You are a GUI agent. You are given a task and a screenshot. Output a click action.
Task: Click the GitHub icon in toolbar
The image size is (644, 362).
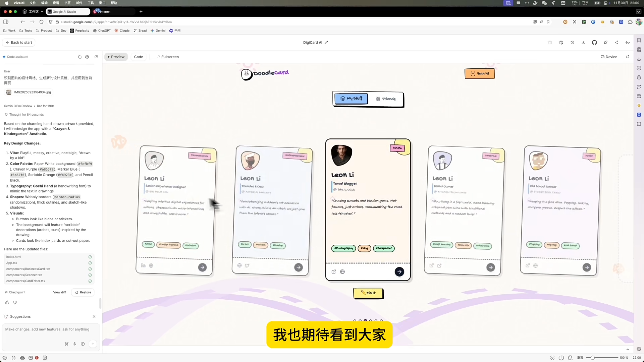pos(594,43)
